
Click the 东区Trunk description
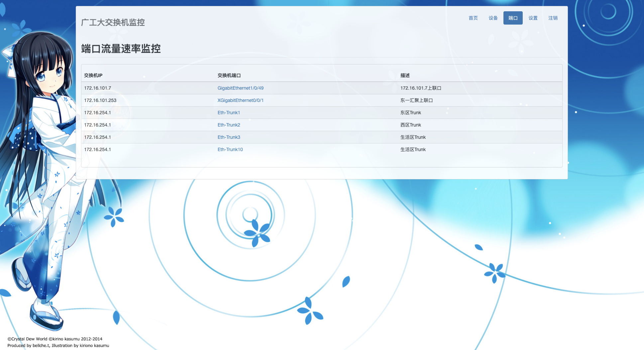(x=410, y=113)
